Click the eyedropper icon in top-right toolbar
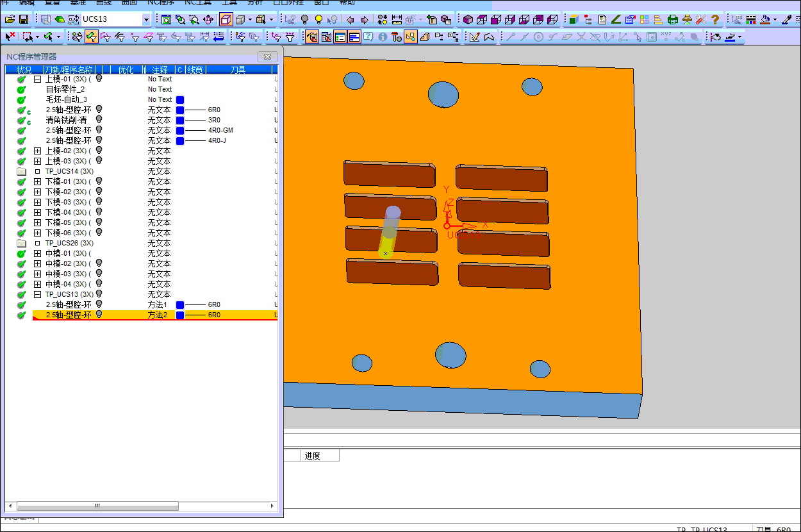The image size is (801, 532). tap(787, 20)
